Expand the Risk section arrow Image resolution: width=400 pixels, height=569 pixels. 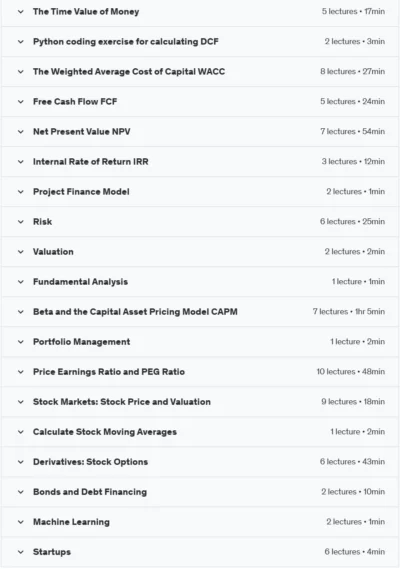coord(21,222)
